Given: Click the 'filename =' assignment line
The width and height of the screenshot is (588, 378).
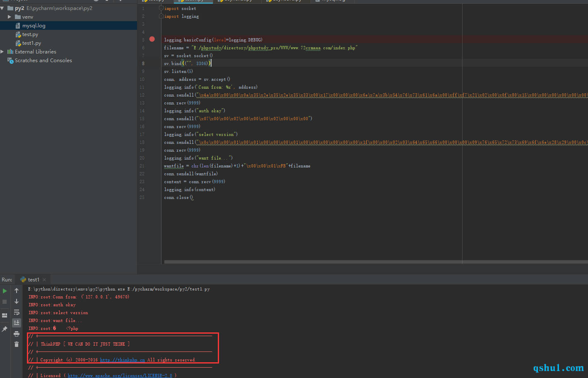Looking at the screenshot, I should (260, 48).
